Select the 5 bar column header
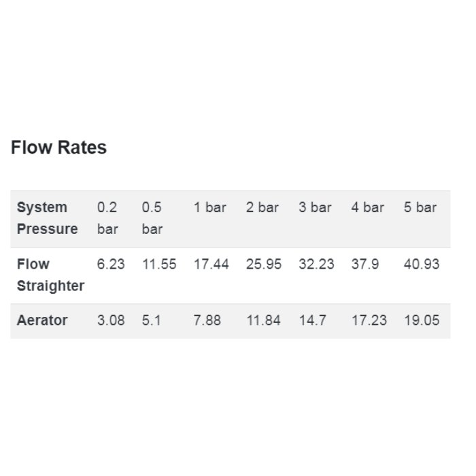The height and width of the screenshot is (476, 476). pos(420,207)
